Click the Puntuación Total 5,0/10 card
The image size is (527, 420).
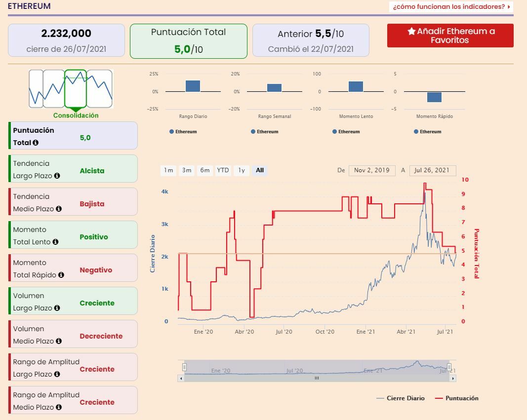(189, 41)
